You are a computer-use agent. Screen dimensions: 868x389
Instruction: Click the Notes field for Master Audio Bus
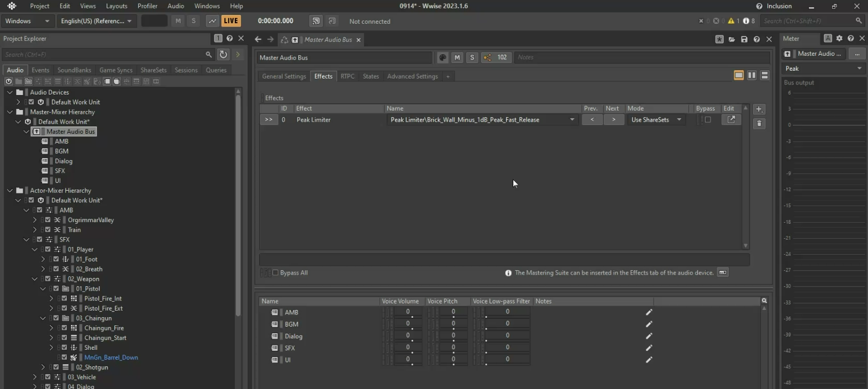[x=642, y=57]
